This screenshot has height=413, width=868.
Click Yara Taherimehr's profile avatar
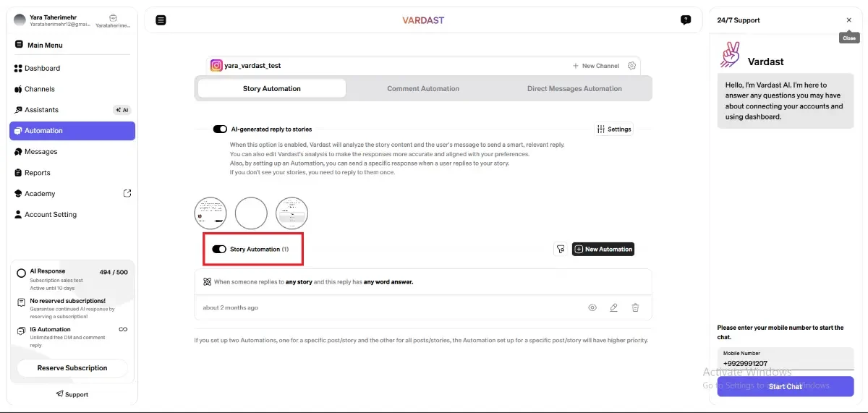click(20, 20)
